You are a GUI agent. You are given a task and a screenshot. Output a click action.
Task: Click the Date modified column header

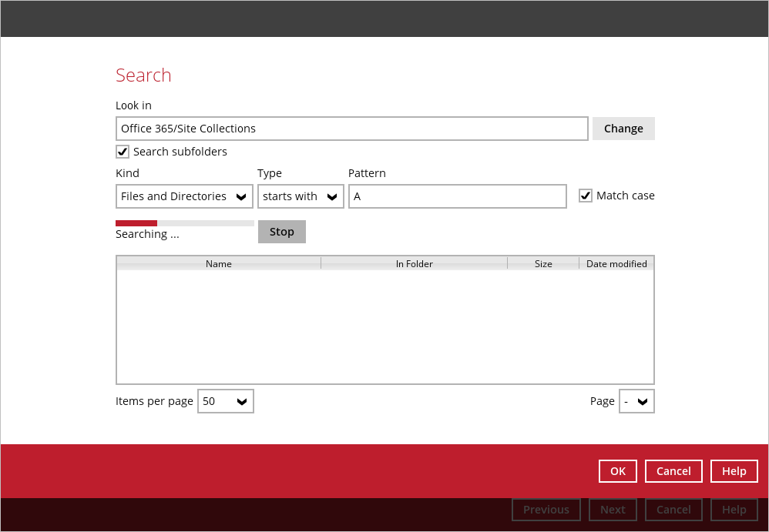click(x=616, y=263)
